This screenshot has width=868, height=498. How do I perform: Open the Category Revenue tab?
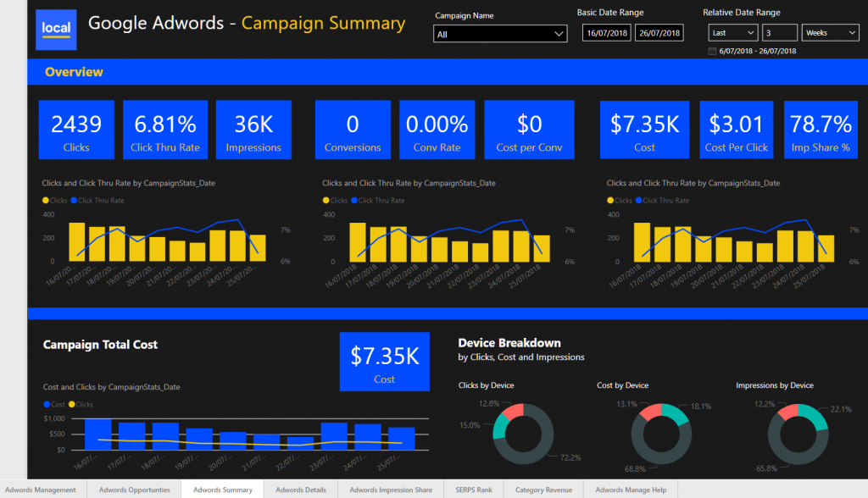coord(543,490)
